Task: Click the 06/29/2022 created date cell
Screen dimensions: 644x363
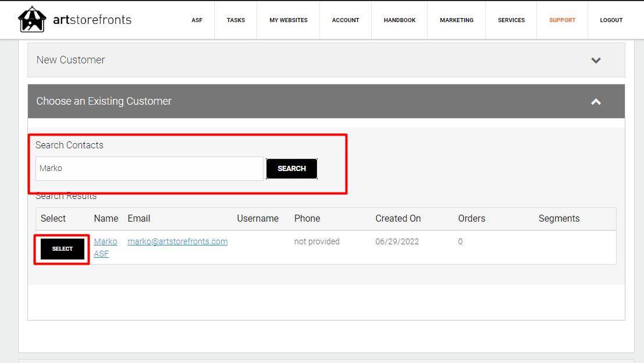Action: point(397,241)
